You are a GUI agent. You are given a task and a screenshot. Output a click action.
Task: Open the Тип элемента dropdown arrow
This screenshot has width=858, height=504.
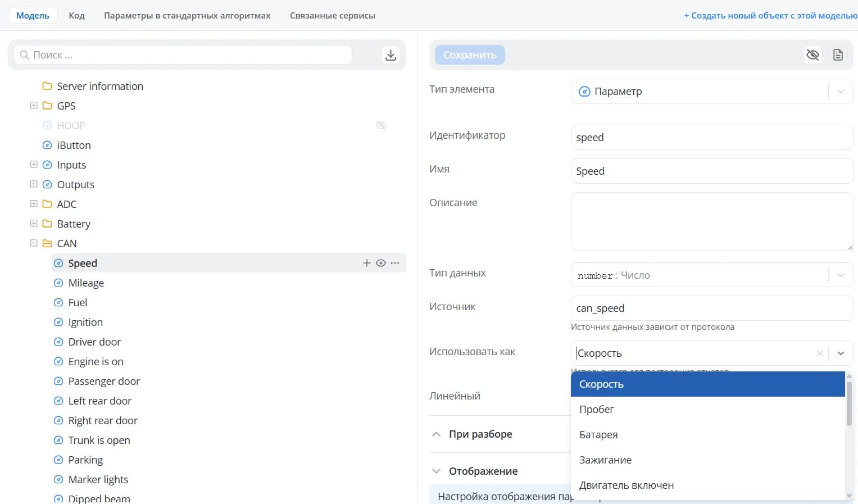click(x=841, y=92)
